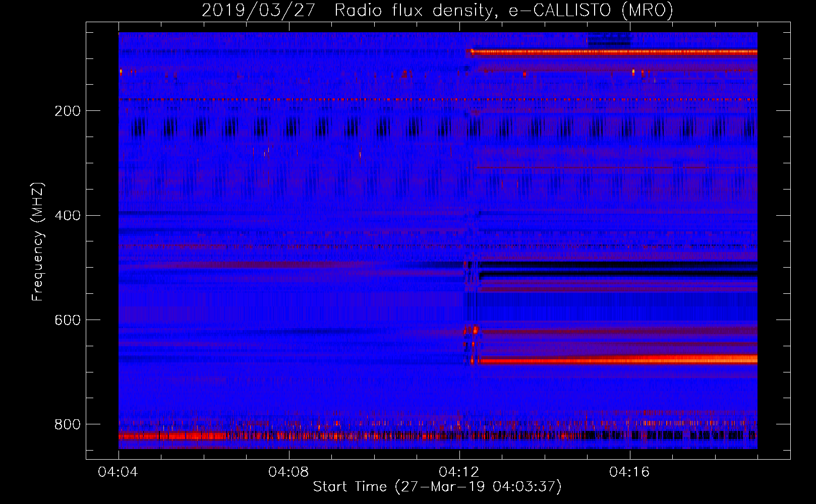Viewport: 816px width, 504px height.
Task: Click the red band near 820 MHz at left
Action: (x=172, y=436)
